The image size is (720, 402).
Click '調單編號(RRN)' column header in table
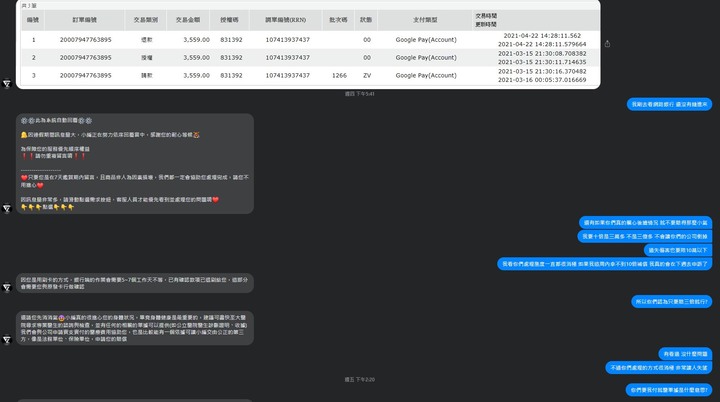coord(286,20)
